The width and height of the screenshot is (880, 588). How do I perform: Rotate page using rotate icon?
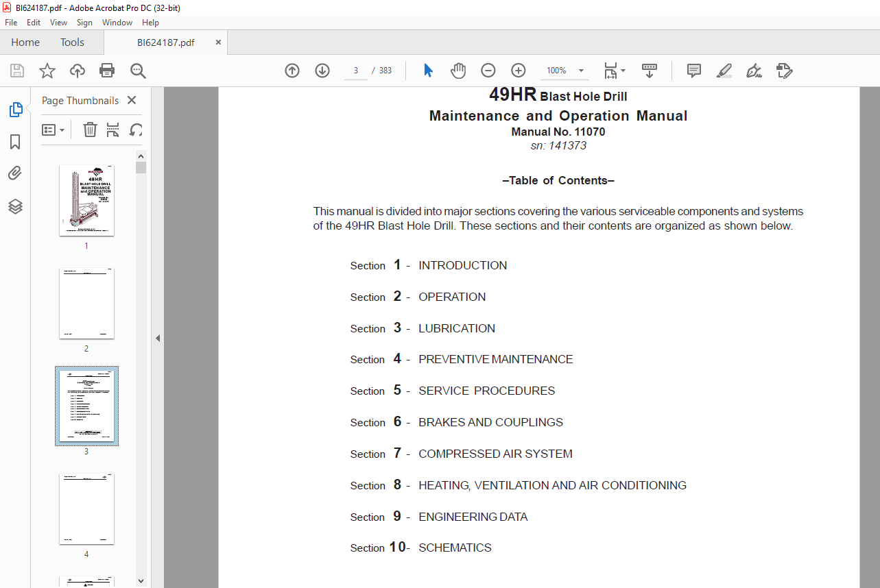136,130
